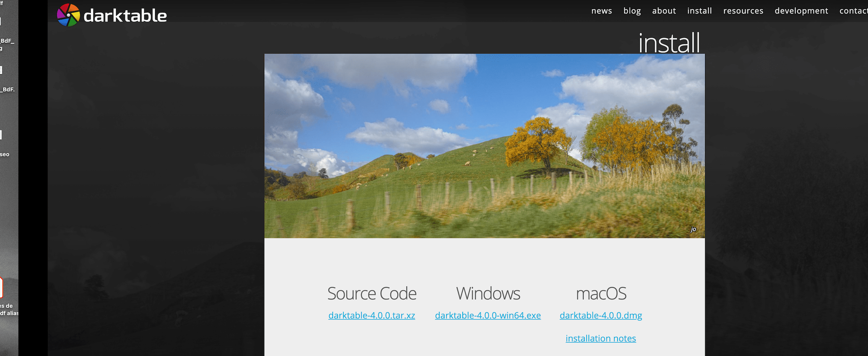The image size is (868, 356).
Task: Click the darktable logo icon
Action: click(68, 15)
